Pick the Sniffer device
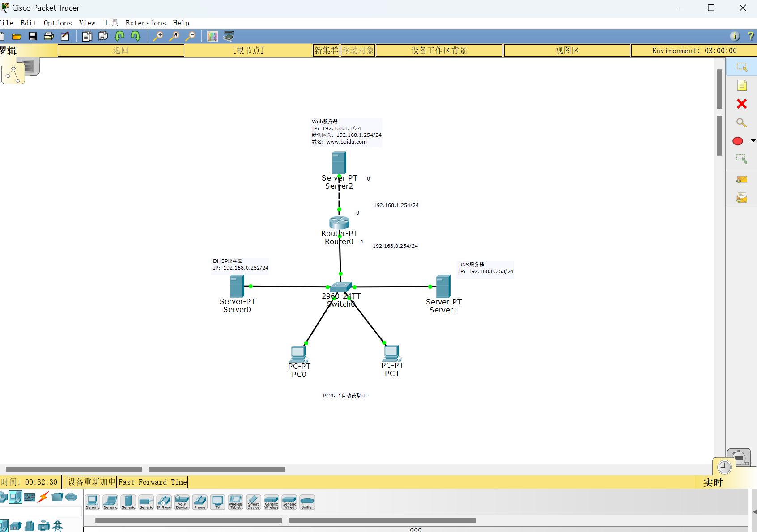 point(307,502)
